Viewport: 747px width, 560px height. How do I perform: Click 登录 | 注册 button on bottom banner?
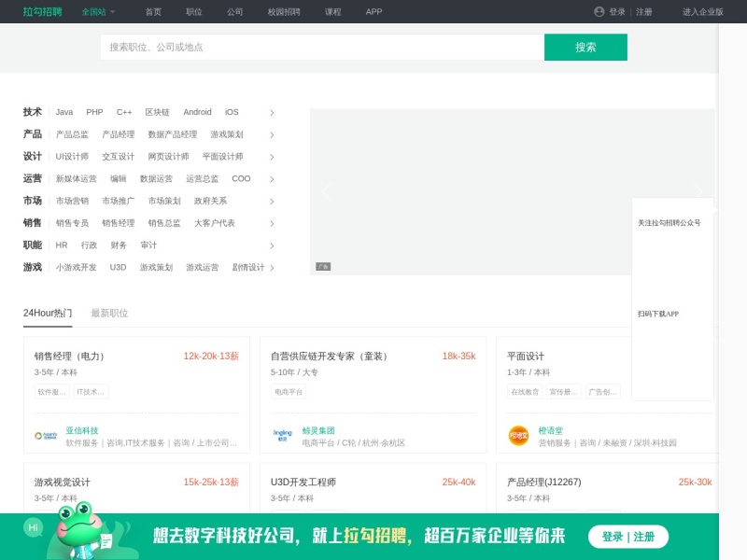(628, 537)
